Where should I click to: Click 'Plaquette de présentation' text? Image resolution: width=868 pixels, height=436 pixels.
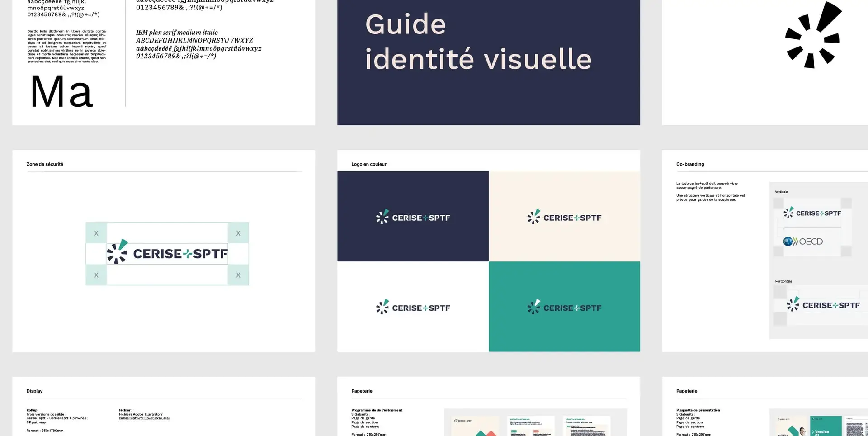(x=698, y=410)
